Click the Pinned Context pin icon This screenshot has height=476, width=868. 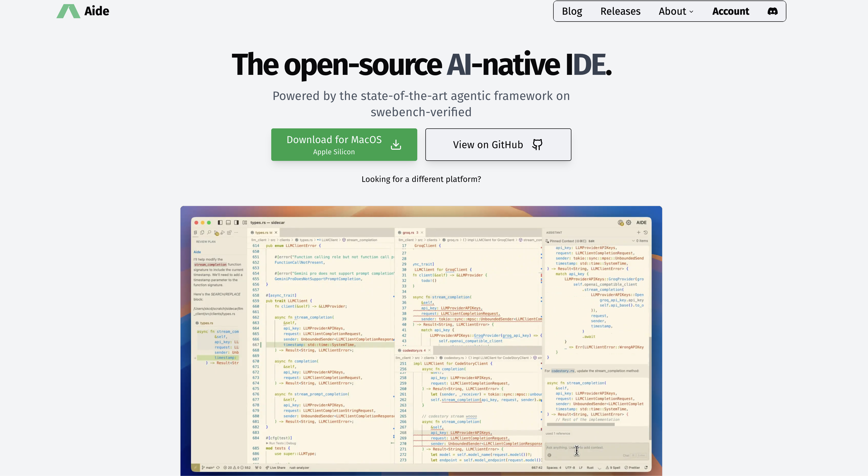(x=547, y=241)
